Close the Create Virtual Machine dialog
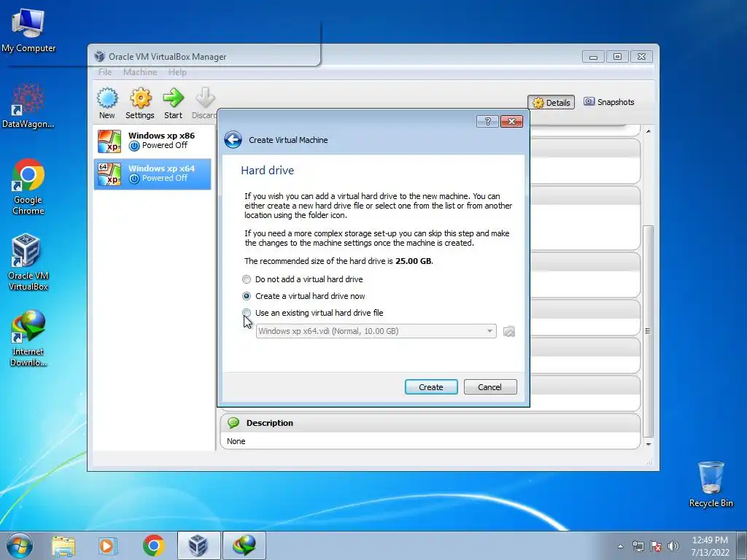The height and width of the screenshot is (560, 747). [511, 122]
